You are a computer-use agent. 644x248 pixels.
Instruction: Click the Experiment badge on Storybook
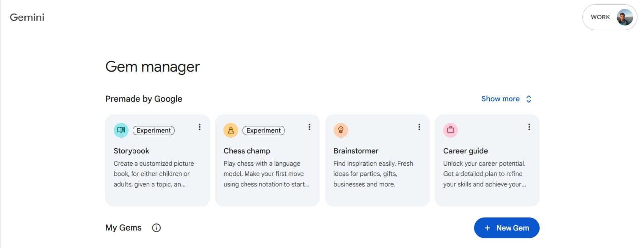click(154, 130)
